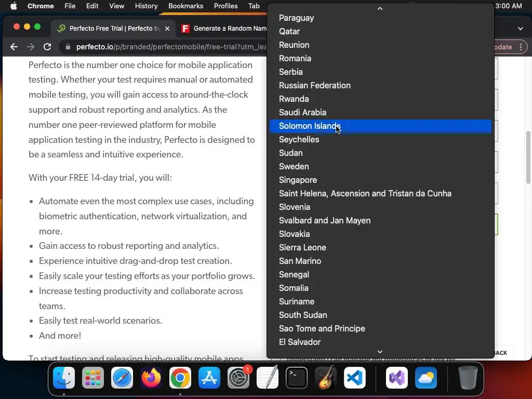The width and height of the screenshot is (532, 399).
Task: Launch GarageBand from the dock
Action: click(x=326, y=378)
